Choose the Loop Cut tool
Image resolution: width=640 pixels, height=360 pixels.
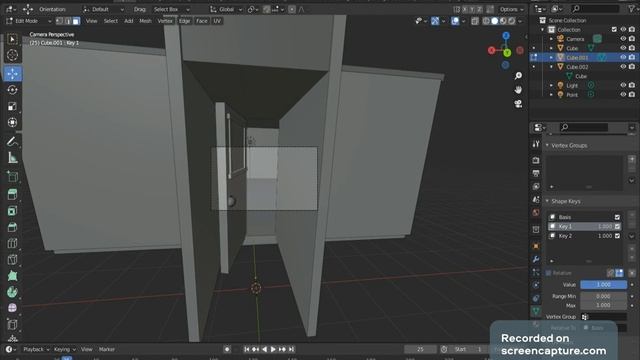(12, 243)
